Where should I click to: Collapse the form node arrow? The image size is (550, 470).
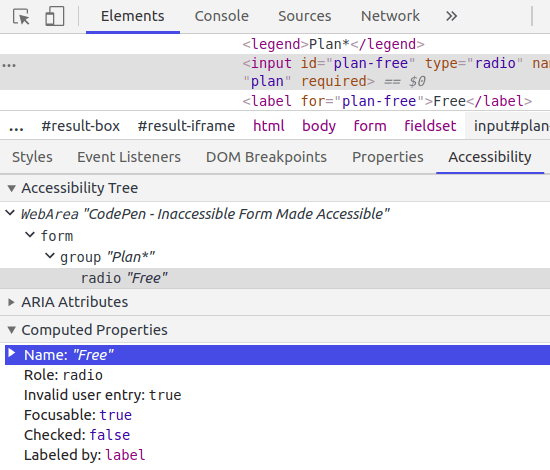coord(30,234)
